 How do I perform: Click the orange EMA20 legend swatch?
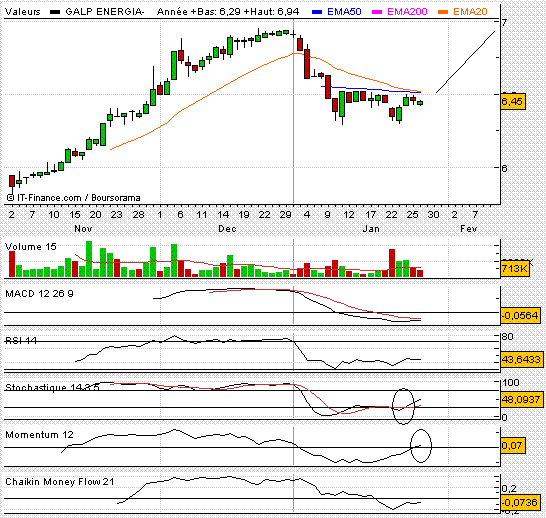point(443,12)
